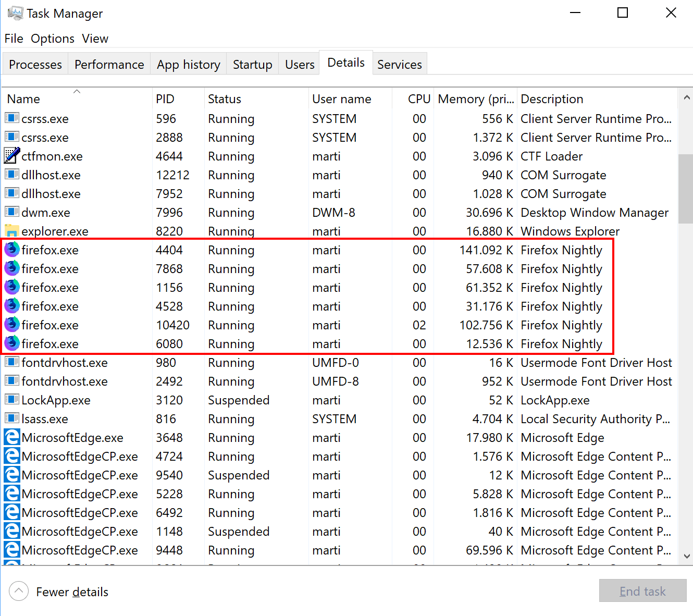Click the End task button
693x616 pixels.
(x=642, y=591)
